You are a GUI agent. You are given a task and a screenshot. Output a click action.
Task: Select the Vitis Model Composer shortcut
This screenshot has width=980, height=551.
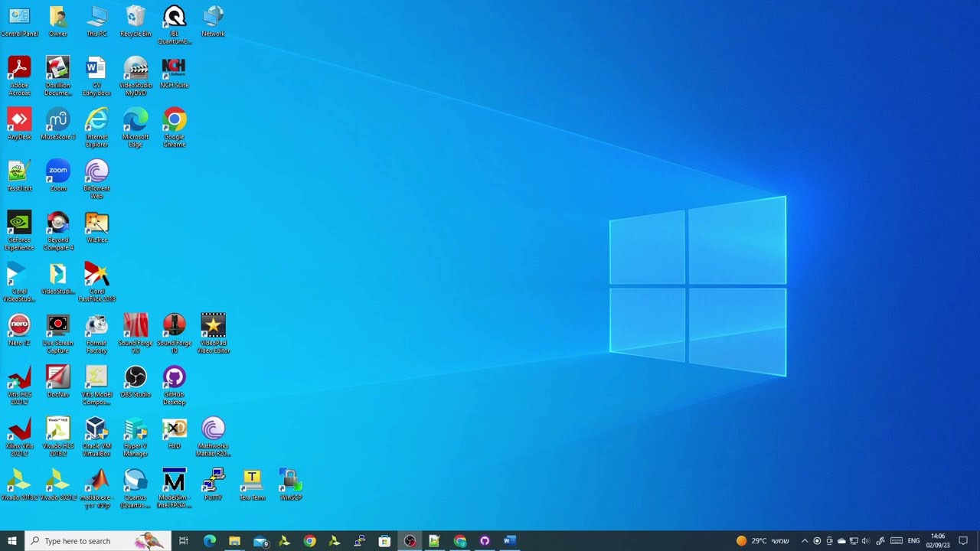click(x=96, y=385)
